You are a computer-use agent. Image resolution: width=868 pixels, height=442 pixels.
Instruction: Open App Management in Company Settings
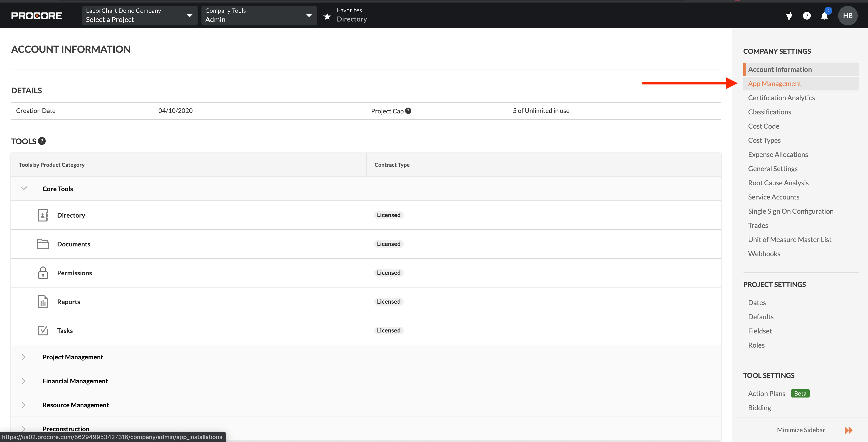774,84
